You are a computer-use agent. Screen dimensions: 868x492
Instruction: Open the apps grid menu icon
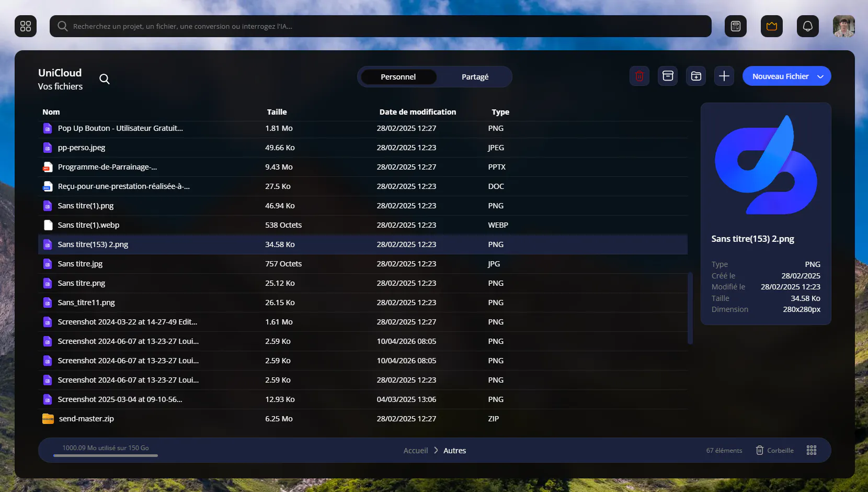pyautogui.click(x=26, y=26)
